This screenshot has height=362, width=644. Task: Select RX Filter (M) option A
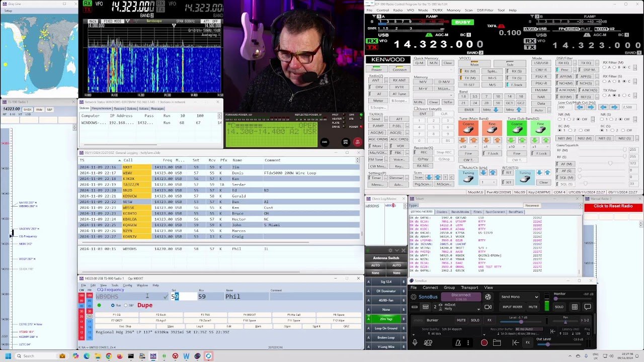click(605, 67)
